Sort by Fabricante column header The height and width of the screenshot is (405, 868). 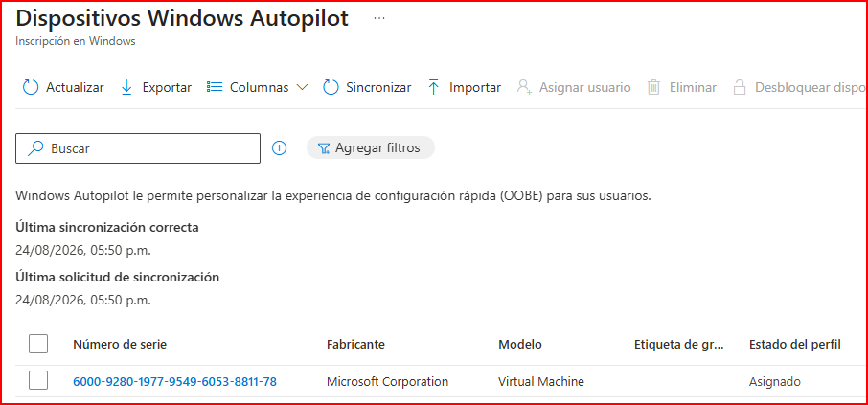point(355,344)
